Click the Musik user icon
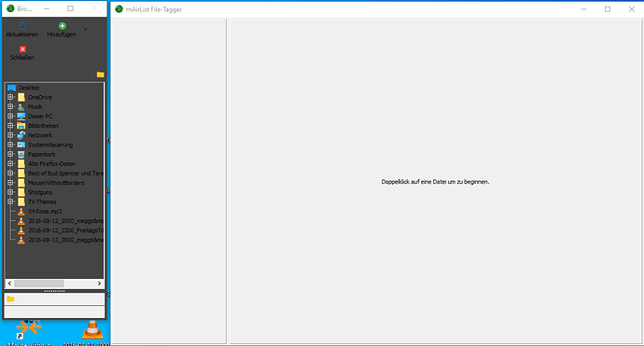Image resolution: width=644 pixels, height=346 pixels. click(21, 106)
